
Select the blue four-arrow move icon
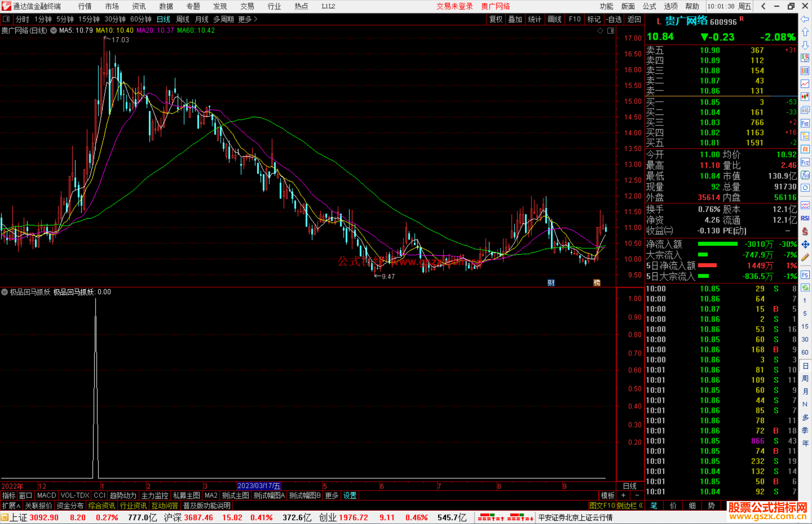805,245
